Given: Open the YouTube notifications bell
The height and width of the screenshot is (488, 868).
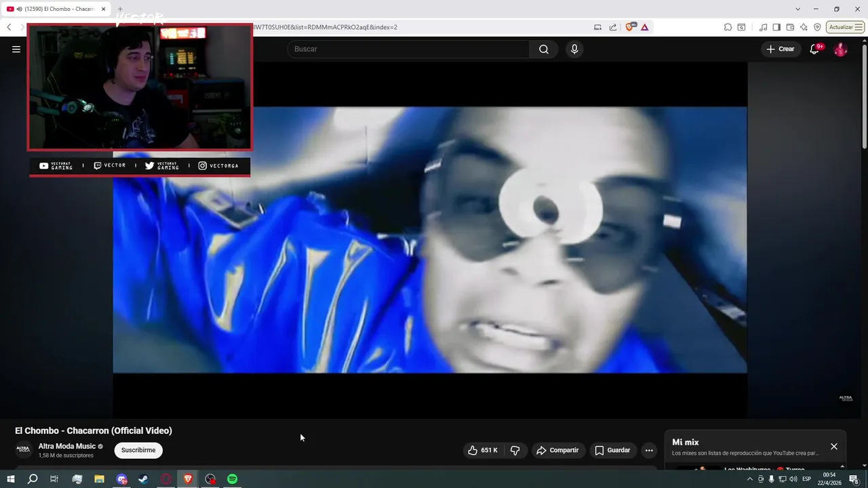Looking at the screenshot, I should click(815, 49).
